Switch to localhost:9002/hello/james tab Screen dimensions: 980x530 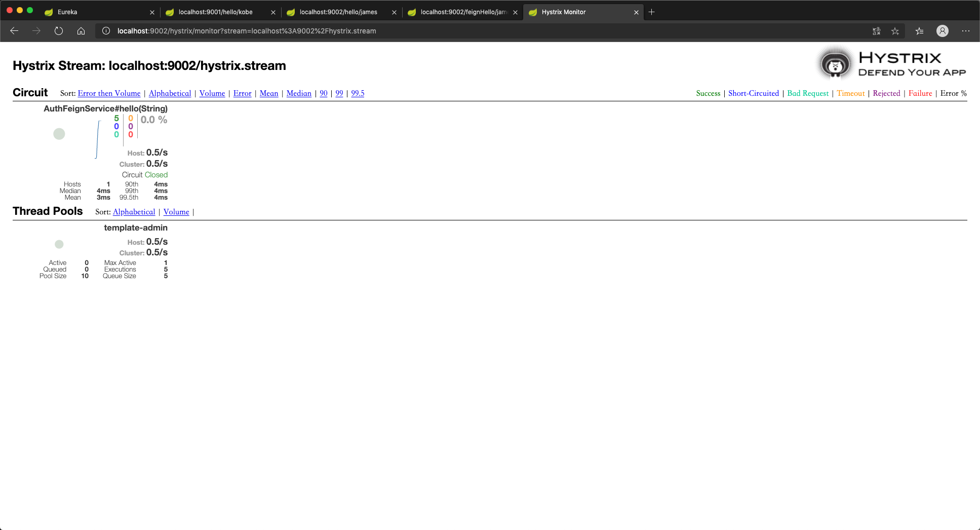[341, 12]
